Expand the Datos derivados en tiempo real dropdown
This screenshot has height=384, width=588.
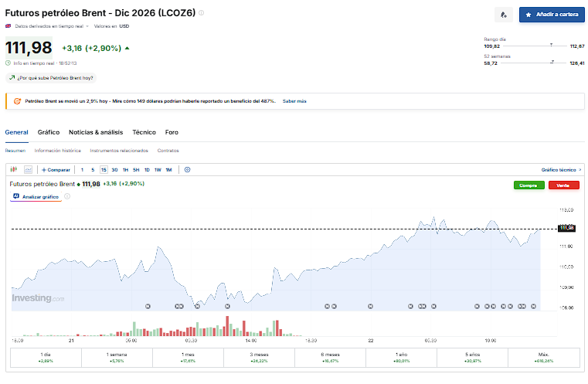(x=52, y=26)
